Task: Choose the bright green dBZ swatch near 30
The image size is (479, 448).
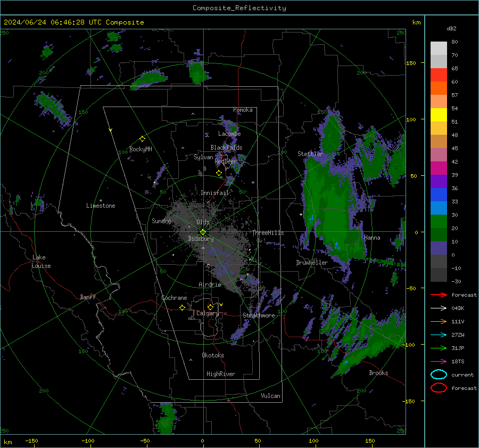Action: (x=439, y=221)
